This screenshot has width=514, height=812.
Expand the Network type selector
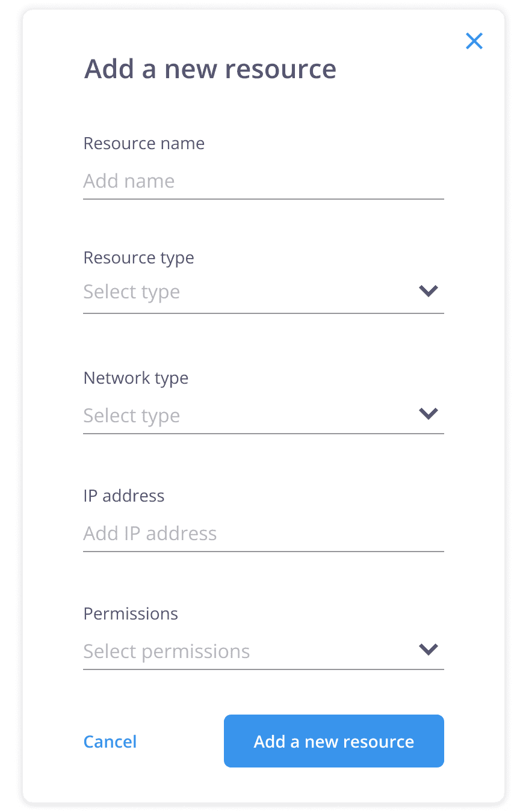point(253,415)
